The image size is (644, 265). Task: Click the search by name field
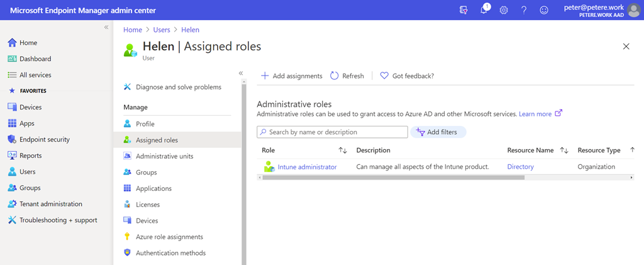(x=333, y=132)
